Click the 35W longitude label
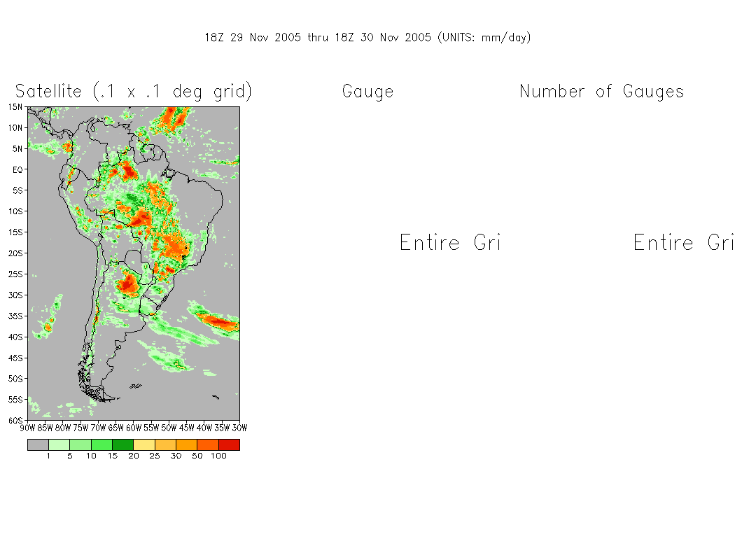Screen dimensions: 735x560 point(222,428)
